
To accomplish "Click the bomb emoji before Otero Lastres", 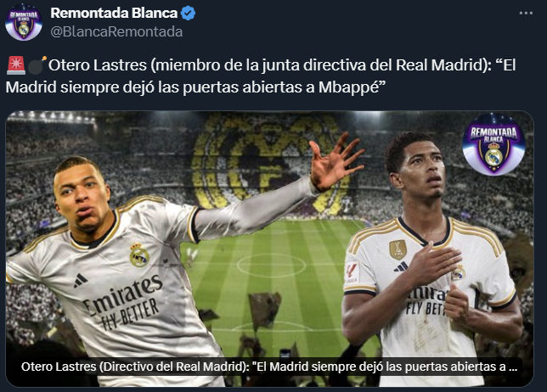I will point(37,65).
